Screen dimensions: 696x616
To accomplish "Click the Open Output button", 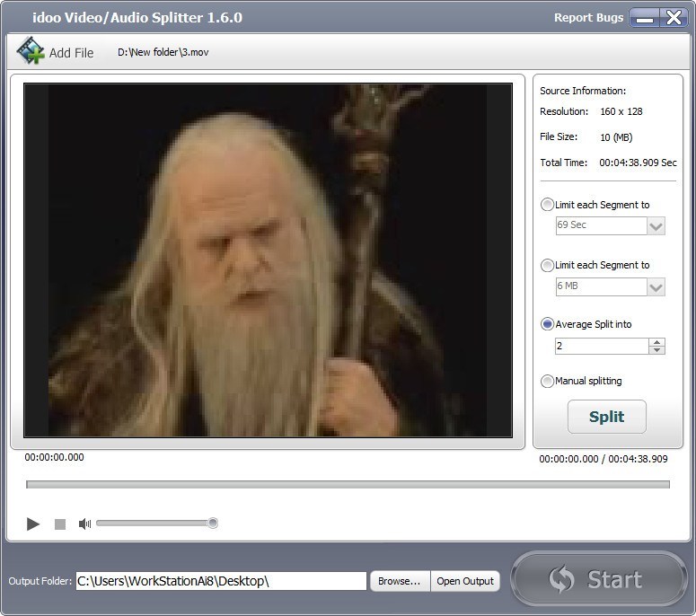I will [464, 581].
